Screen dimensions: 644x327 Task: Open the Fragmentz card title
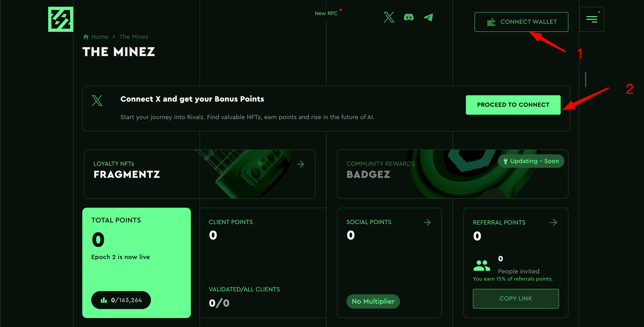127,174
